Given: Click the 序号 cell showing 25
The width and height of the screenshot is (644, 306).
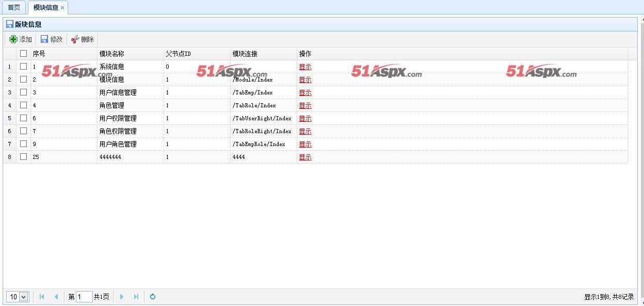Looking at the screenshot, I should tap(64, 157).
